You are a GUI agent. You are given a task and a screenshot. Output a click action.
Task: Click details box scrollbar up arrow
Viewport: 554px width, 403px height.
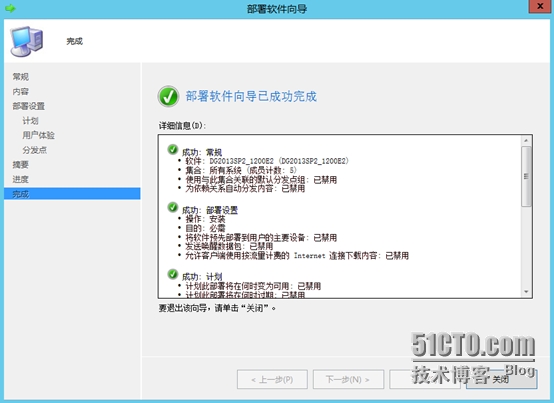(x=526, y=141)
